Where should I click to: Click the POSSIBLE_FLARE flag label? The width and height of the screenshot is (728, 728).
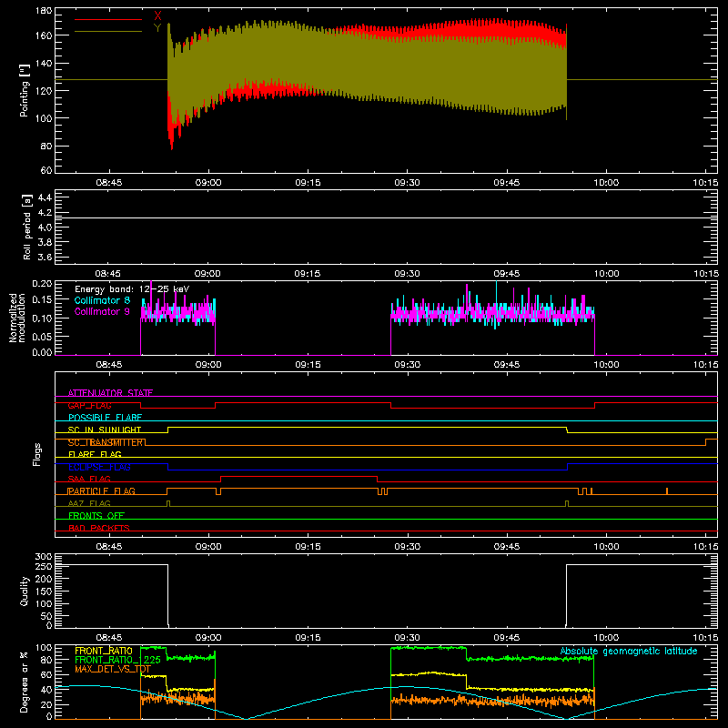tap(105, 418)
